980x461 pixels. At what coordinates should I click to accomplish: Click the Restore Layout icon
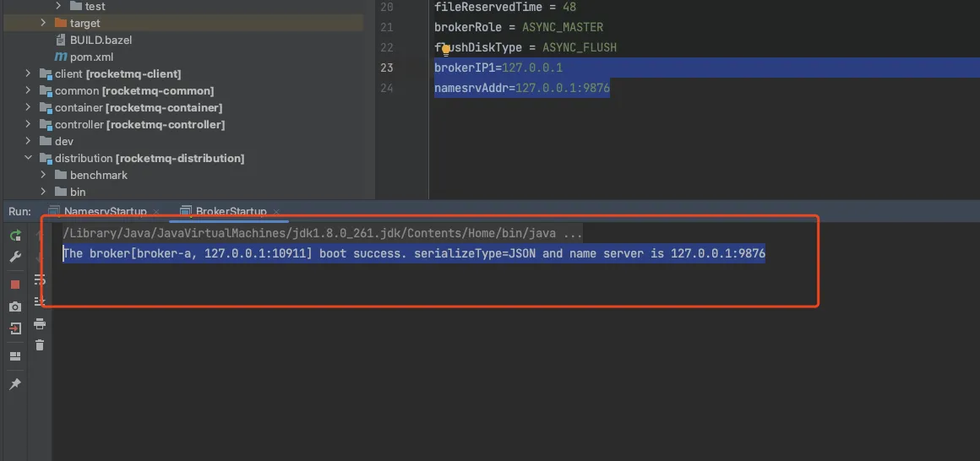(x=15, y=356)
